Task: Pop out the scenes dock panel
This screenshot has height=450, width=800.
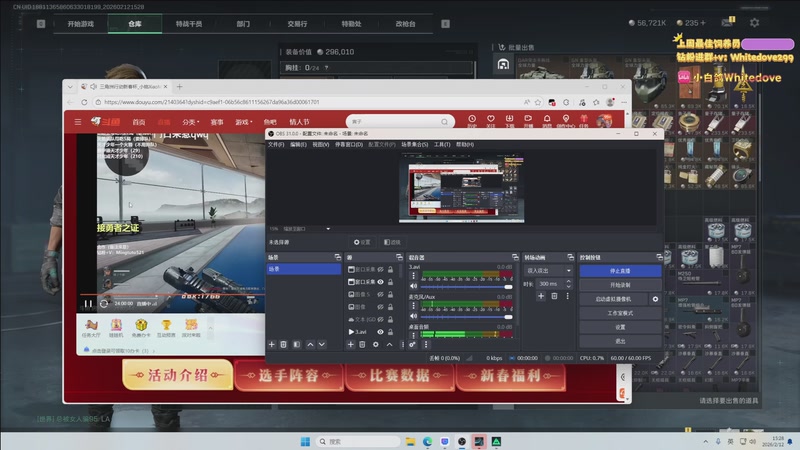Action: (x=337, y=257)
